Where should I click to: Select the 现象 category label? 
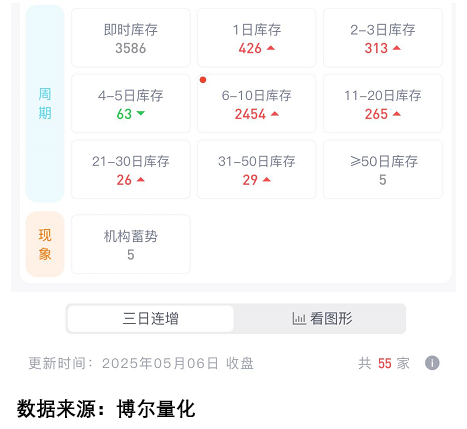[x=45, y=244]
